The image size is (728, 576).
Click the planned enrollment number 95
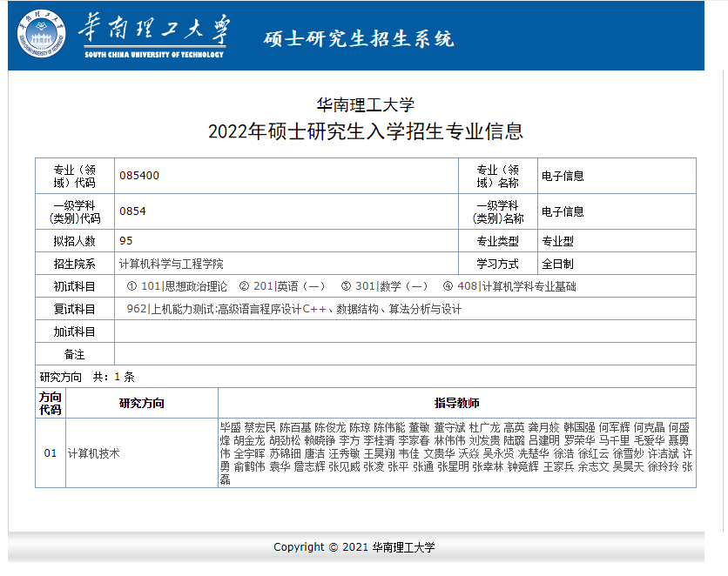click(125, 241)
